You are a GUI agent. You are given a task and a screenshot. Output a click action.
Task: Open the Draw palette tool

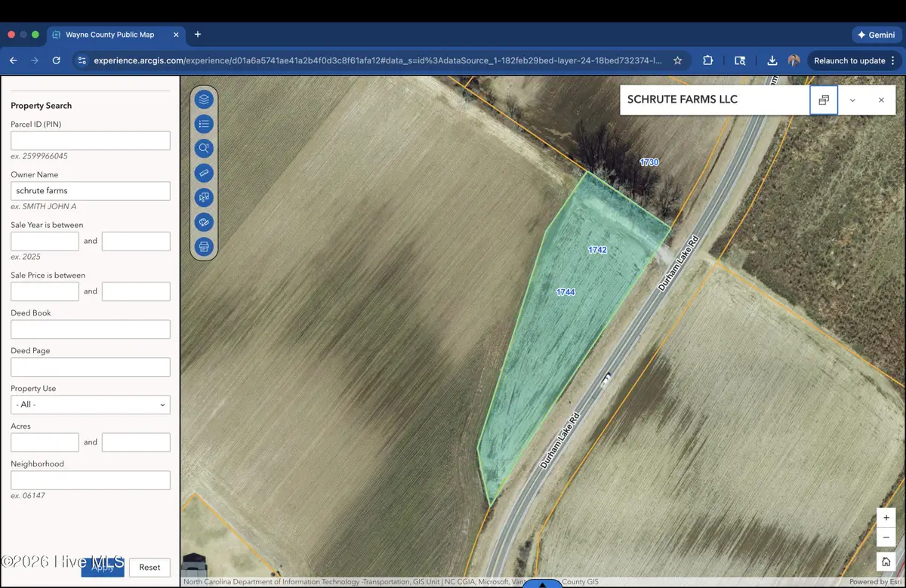[x=204, y=222]
